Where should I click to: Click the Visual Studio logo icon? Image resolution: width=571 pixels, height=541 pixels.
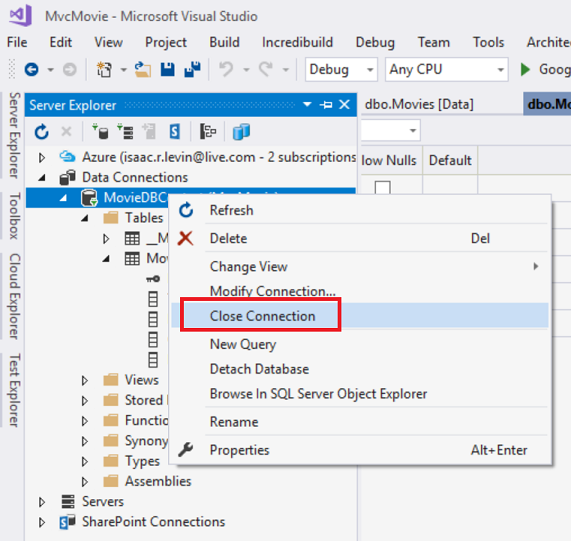[20, 16]
